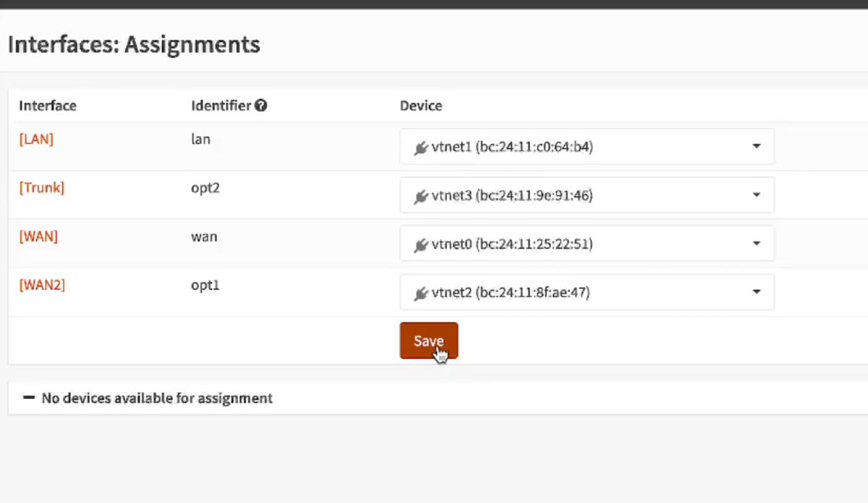
Task: Click the plug icon beside vtnet1
Action: coord(421,147)
